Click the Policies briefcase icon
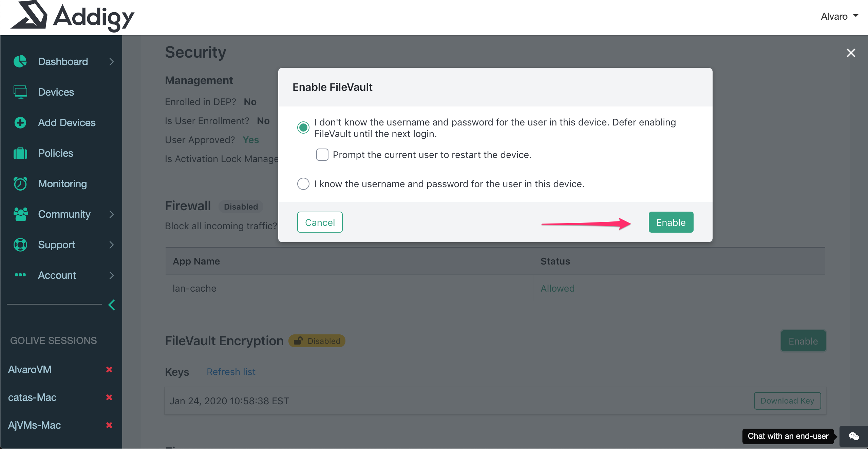 (x=20, y=153)
